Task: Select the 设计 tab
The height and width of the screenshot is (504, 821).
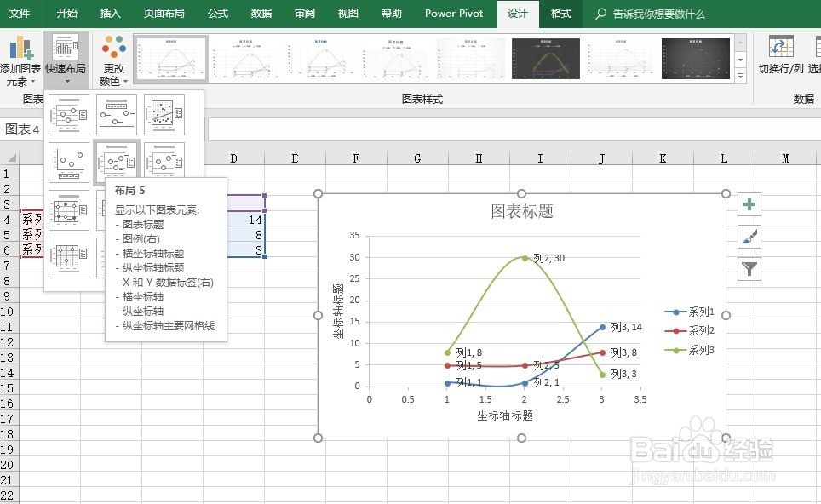Action: pyautogui.click(x=517, y=14)
